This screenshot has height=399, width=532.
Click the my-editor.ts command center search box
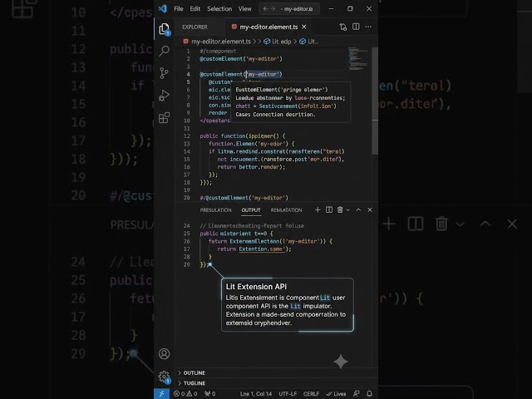pos(289,9)
